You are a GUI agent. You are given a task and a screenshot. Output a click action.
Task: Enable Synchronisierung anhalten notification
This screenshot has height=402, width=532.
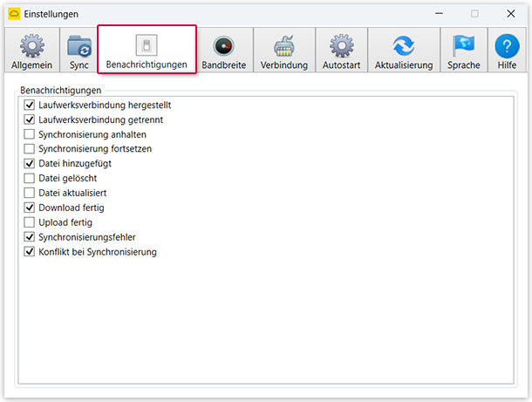click(30, 134)
